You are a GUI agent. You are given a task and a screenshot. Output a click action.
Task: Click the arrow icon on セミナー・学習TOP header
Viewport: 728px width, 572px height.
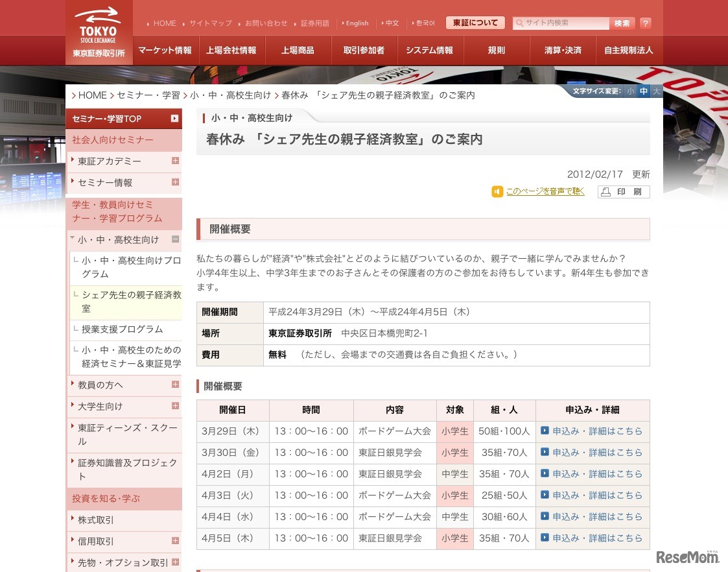[x=174, y=119]
